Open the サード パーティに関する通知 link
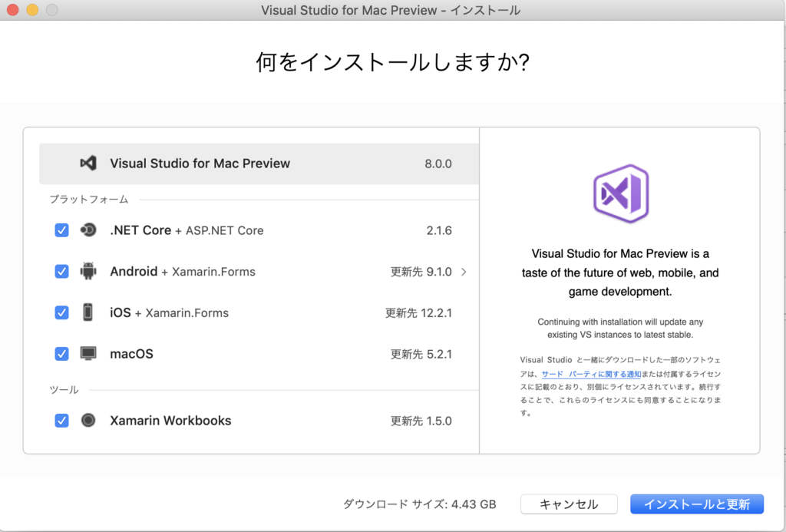 591,374
